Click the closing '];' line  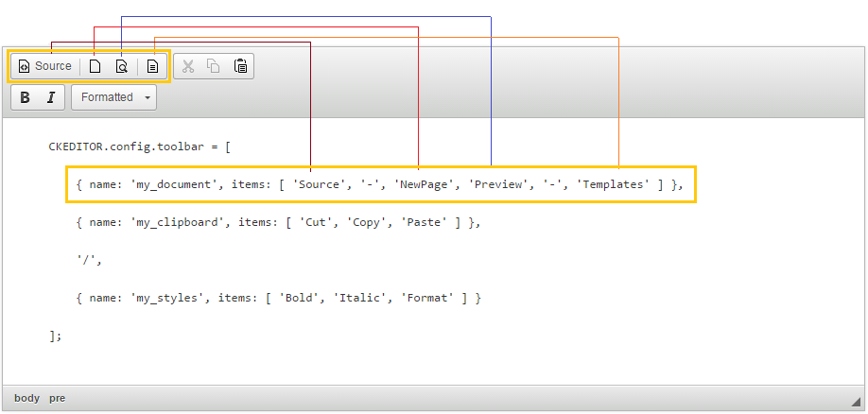coord(56,336)
